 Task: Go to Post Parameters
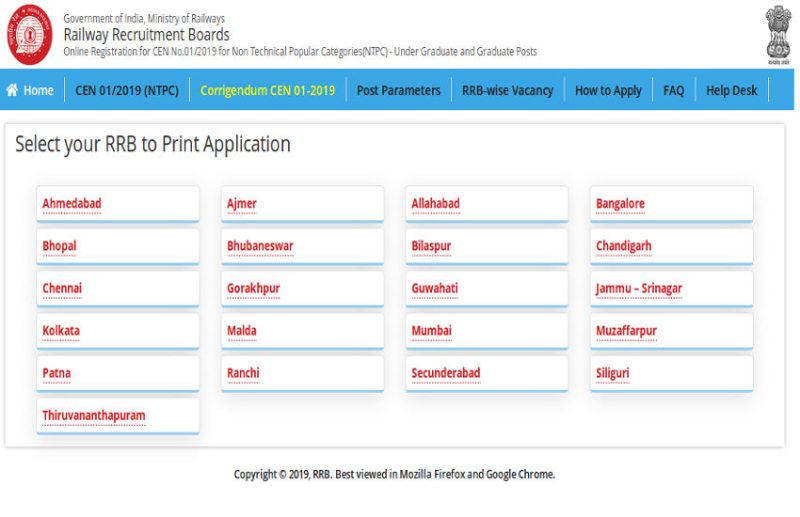coord(398,90)
